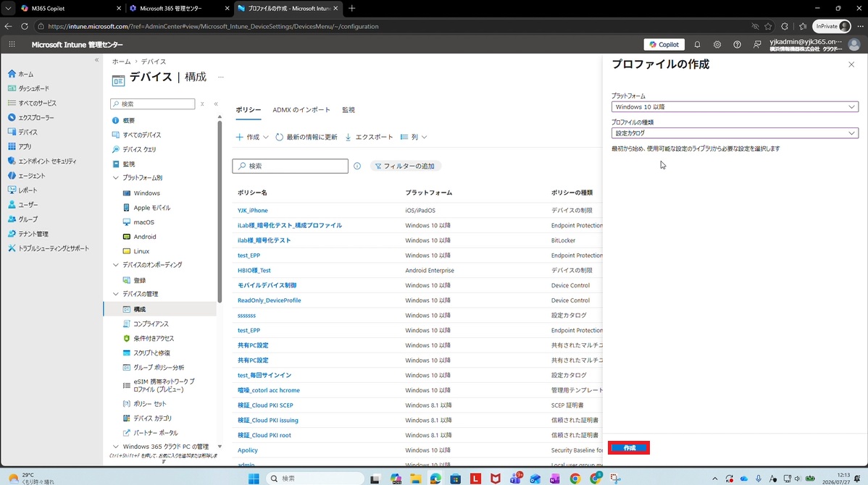The image size is (868, 485).
Task: Switch to 監視 tab
Action: point(349,109)
